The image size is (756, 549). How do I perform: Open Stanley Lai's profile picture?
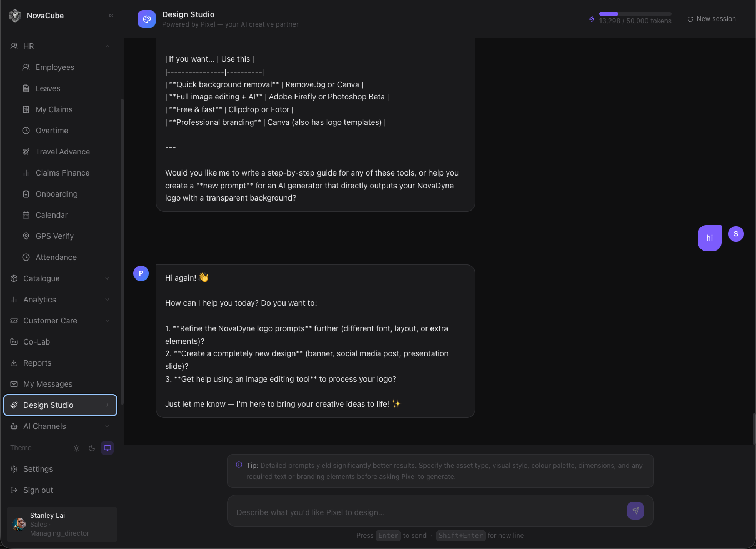tap(19, 524)
